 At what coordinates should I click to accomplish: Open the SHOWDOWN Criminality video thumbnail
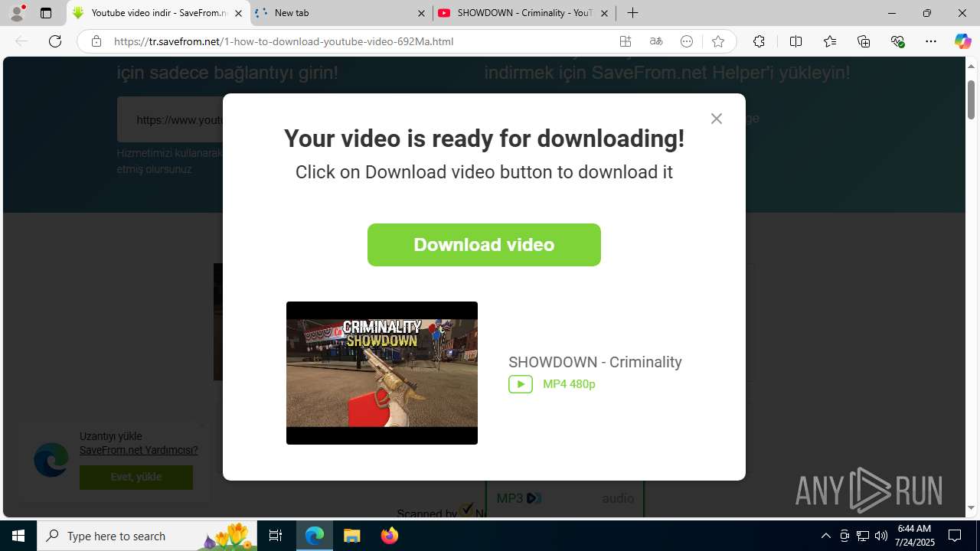pyautogui.click(x=382, y=373)
